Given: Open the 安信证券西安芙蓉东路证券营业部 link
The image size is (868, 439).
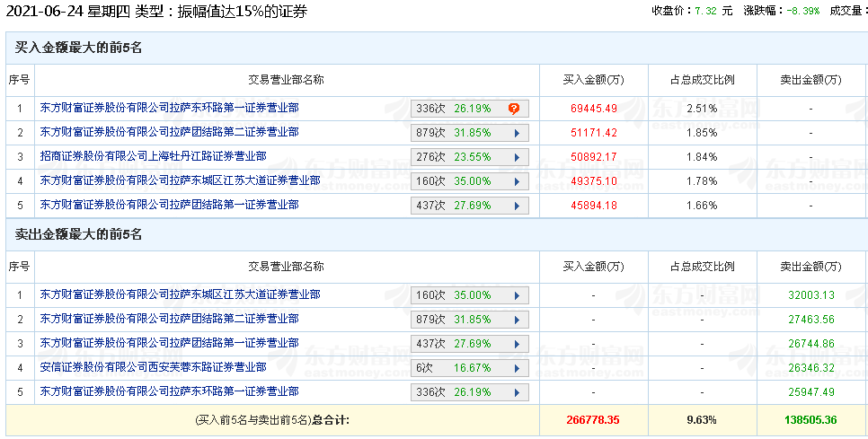Looking at the screenshot, I should pyautogui.click(x=153, y=367).
